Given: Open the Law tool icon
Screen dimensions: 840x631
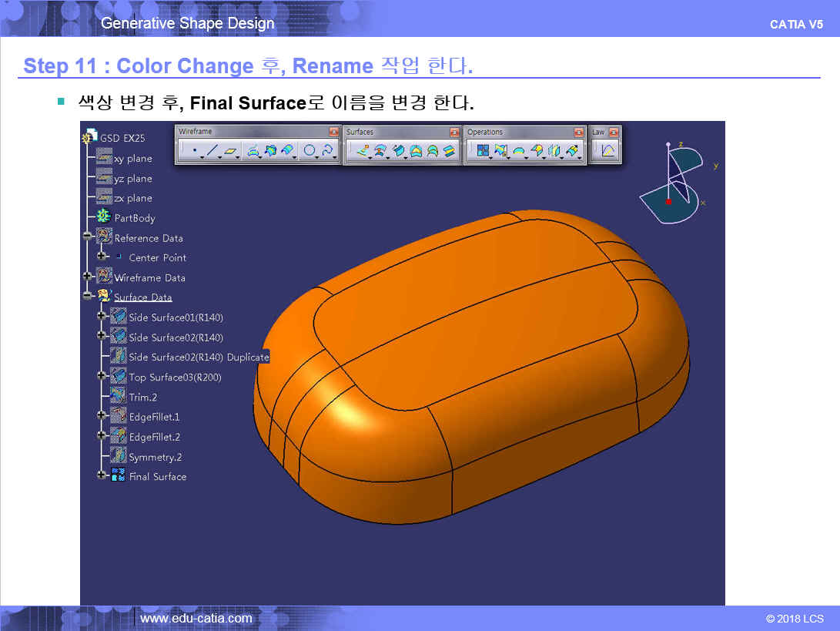Looking at the screenshot, I should coord(608,152).
